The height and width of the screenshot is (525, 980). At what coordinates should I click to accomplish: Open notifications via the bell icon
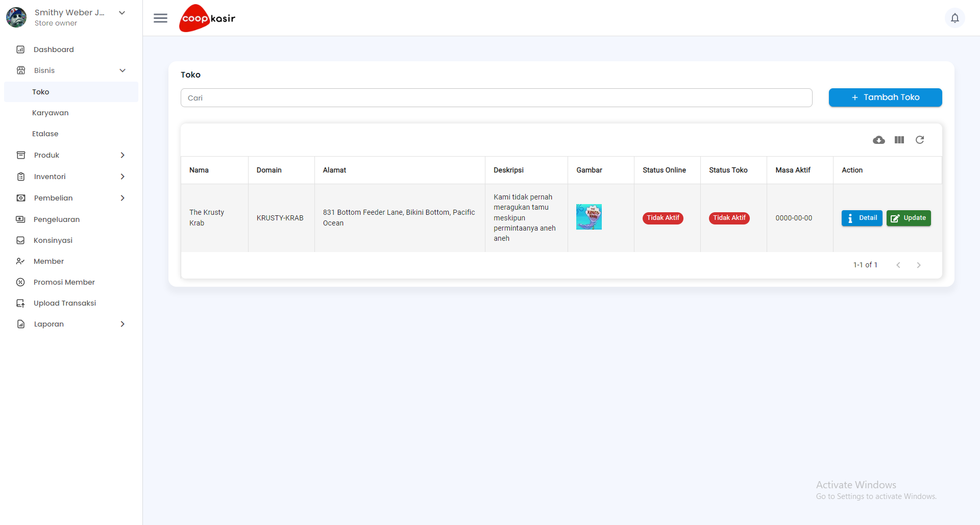point(955,18)
